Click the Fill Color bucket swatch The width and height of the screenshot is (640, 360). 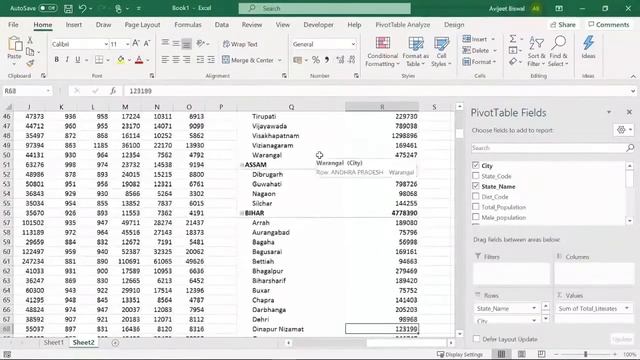121,60
